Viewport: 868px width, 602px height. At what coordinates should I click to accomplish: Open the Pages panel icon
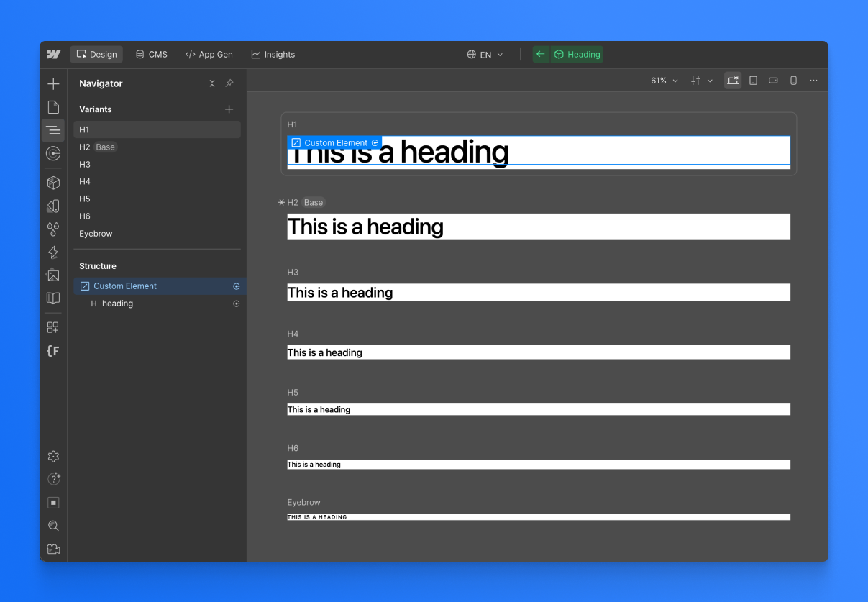[x=53, y=107]
